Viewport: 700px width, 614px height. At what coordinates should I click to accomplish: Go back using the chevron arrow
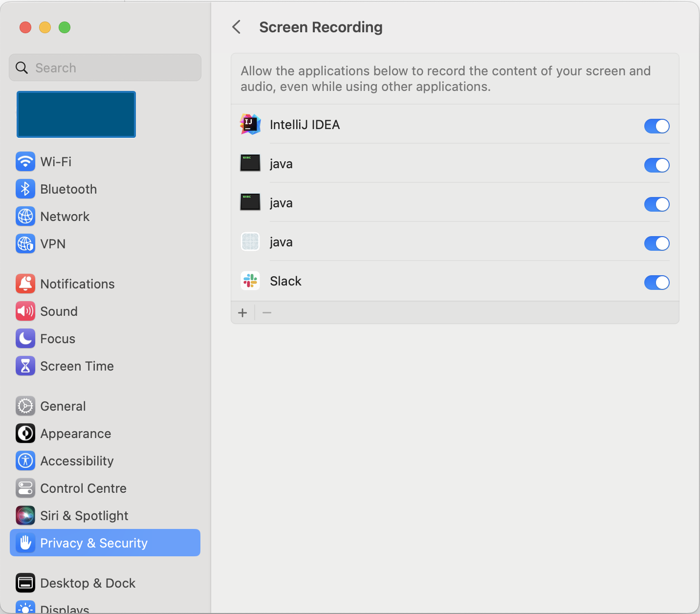(237, 27)
